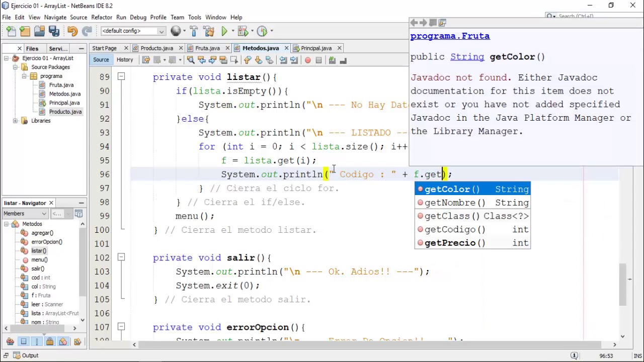Click the Previous Bookmark icon
The width and height of the screenshot is (644, 362).
point(248,60)
